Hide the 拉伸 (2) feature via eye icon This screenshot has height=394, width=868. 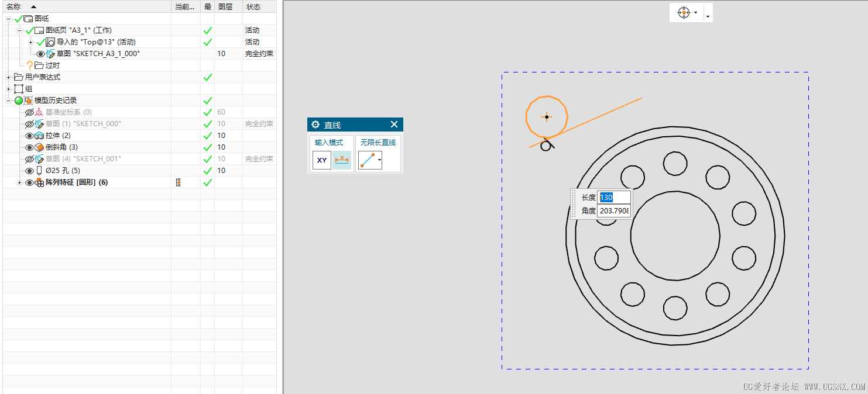point(29,136)
